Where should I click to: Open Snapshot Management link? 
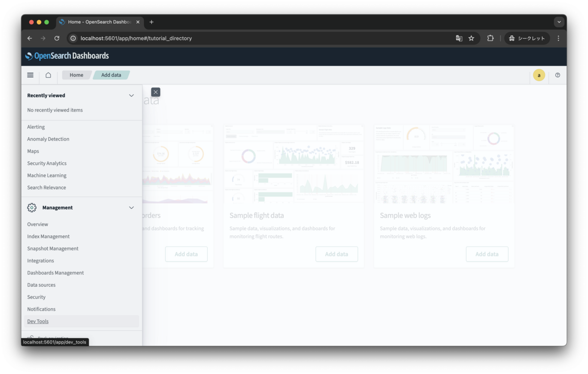tap(53, 249)
